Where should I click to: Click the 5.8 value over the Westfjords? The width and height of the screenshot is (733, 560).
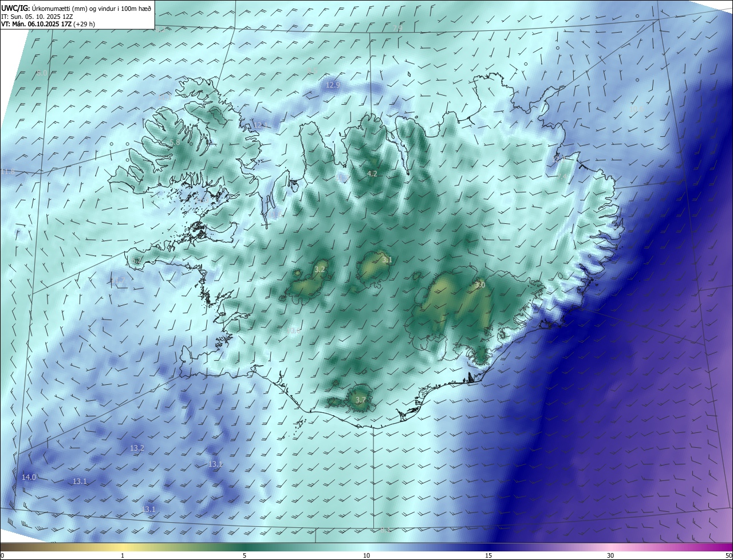click(175, 142)
